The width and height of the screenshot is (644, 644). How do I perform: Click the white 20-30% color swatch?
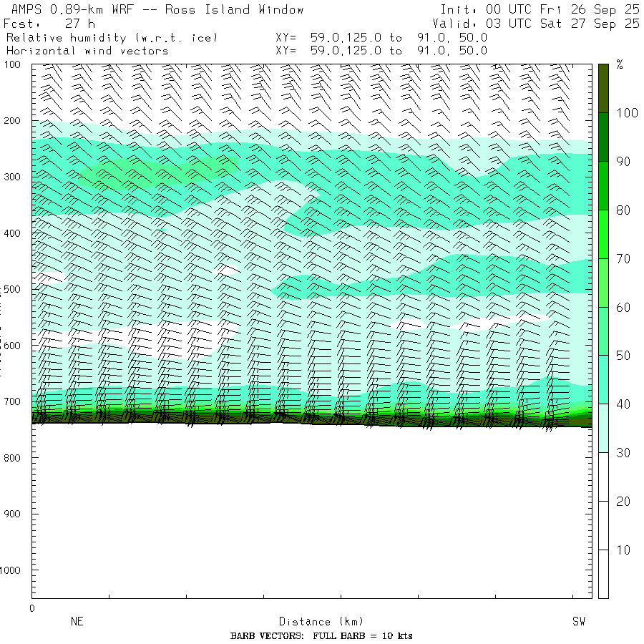click(603, 477)
